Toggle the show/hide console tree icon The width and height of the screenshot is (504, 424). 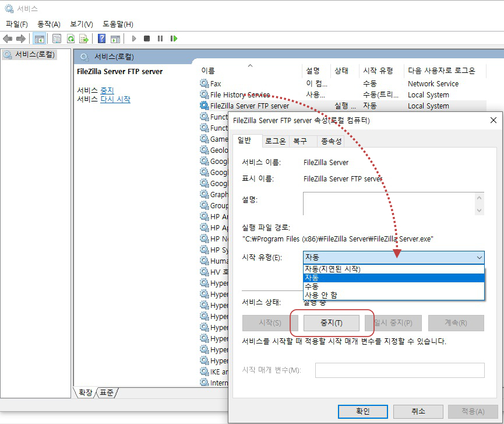coord(40,39)
